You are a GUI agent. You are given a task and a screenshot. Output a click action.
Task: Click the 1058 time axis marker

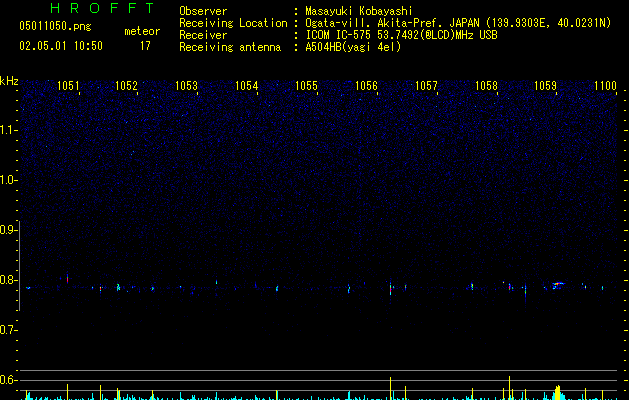(x=486, y=86)
